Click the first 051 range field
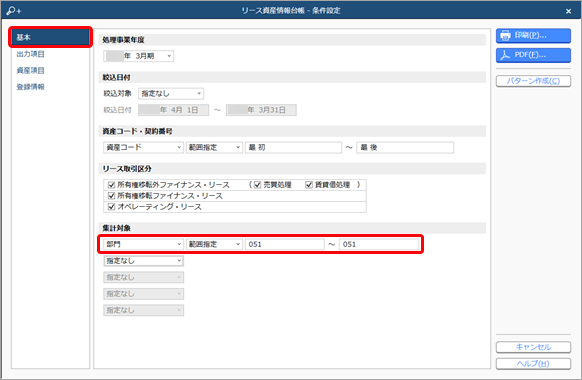 [x=285, y=244]
